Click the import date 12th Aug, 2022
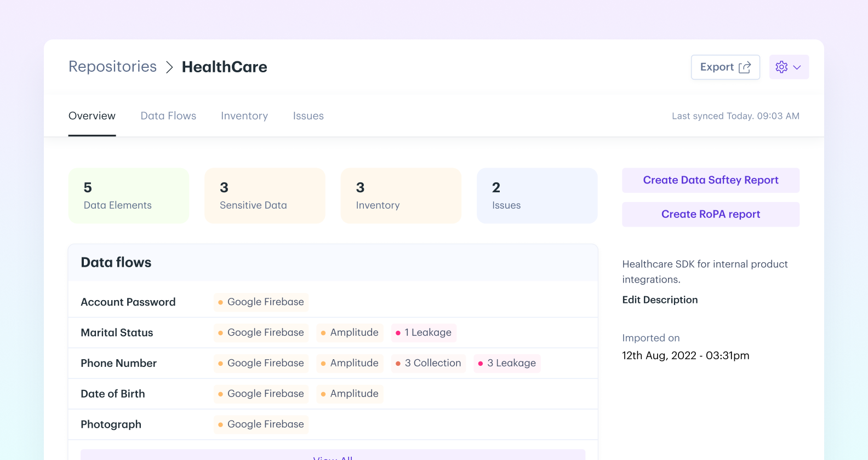Screen dimensions: 868x460 [x=686, y=356]
